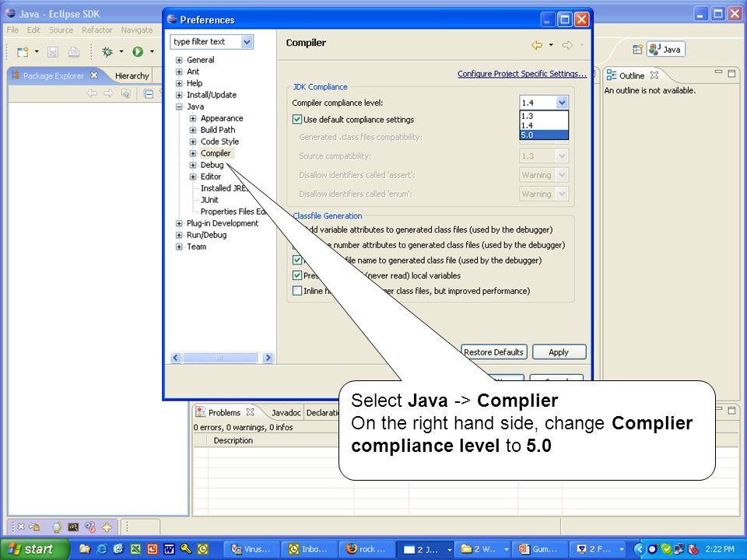Expand the Team tree node
Screen dimensions: 747x560
179,247
